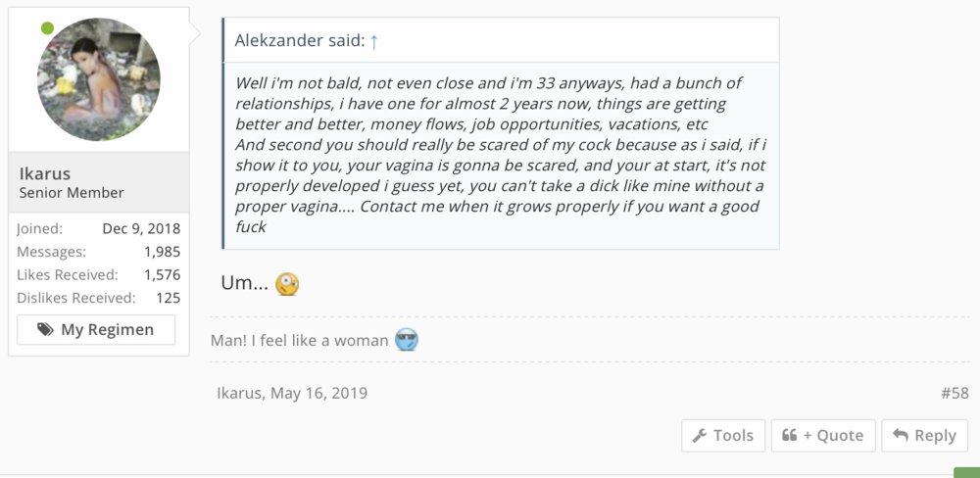Click the sunglasses emoji in the signature

click(407, 341)
